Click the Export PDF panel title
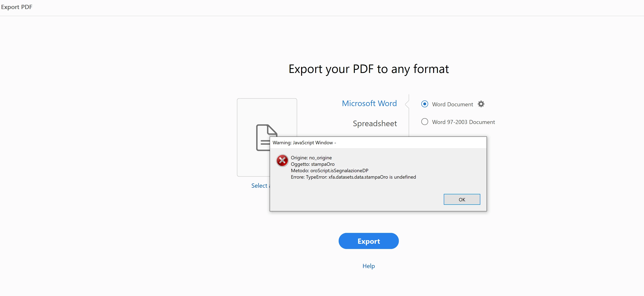 (17, 7)
